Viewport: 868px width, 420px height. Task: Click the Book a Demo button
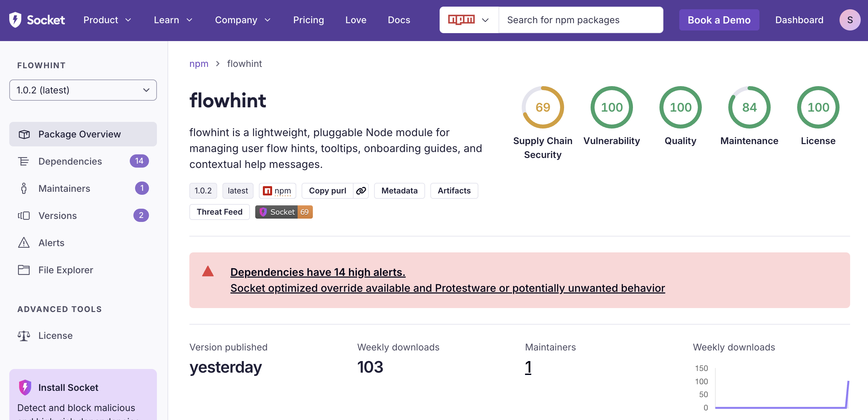tap(719, 20)
